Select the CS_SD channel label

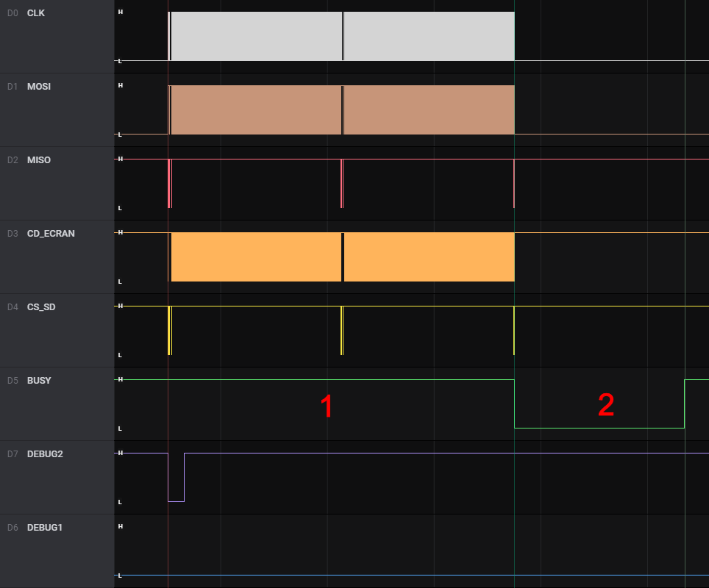pos(40,307)
